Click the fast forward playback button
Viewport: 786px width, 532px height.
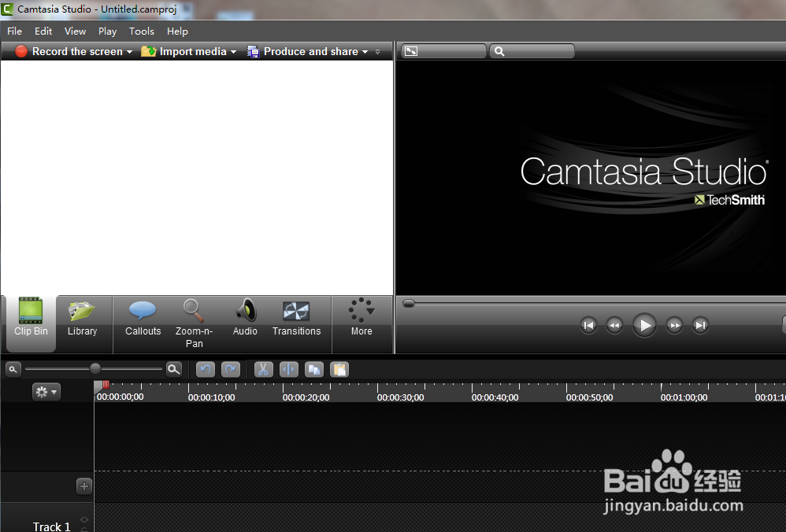[x=674, y=326]
